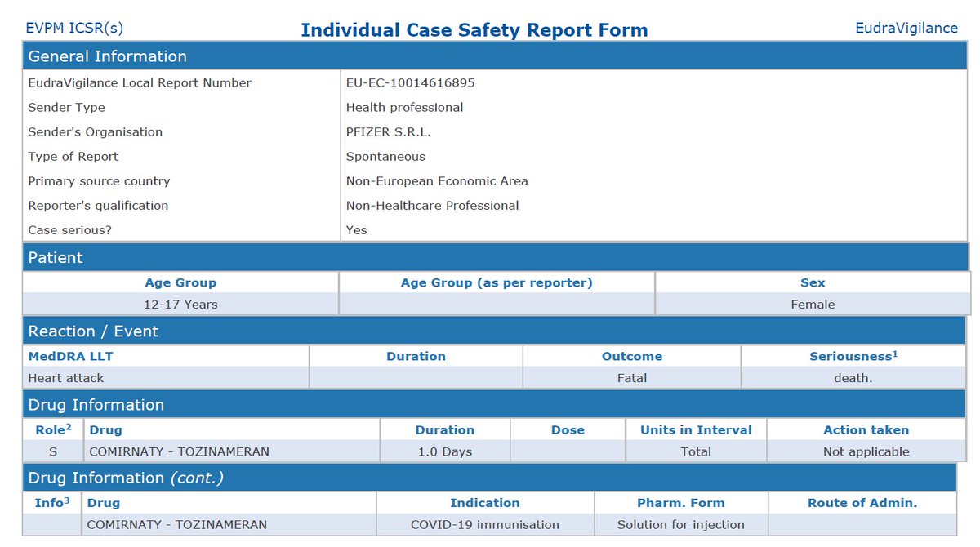Select the 12-17 Years cell

tap(180, 304)
